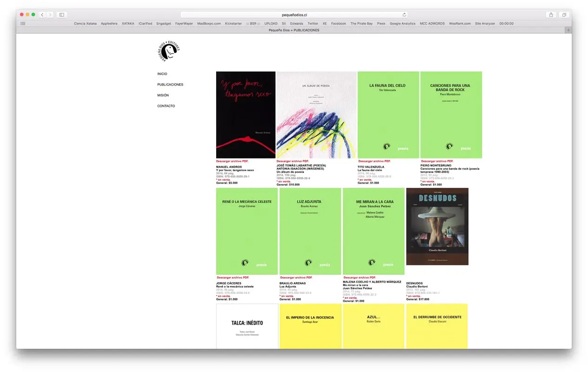
Task: Open CONTACTO in the site menu
Action: point(166,106)
